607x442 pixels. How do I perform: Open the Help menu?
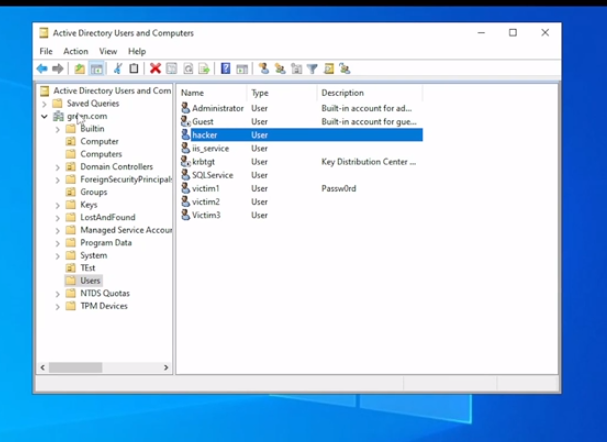pos(137,51)
